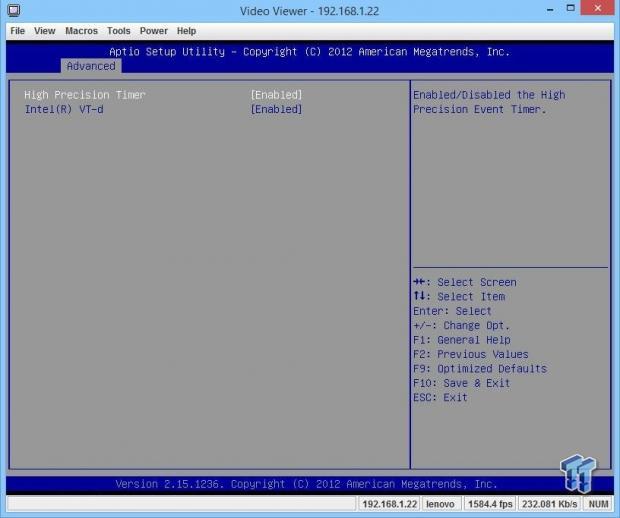Click the F1: General Help line
The width and height of the screenshot is (620, 518).
click(x=462, y=340)
